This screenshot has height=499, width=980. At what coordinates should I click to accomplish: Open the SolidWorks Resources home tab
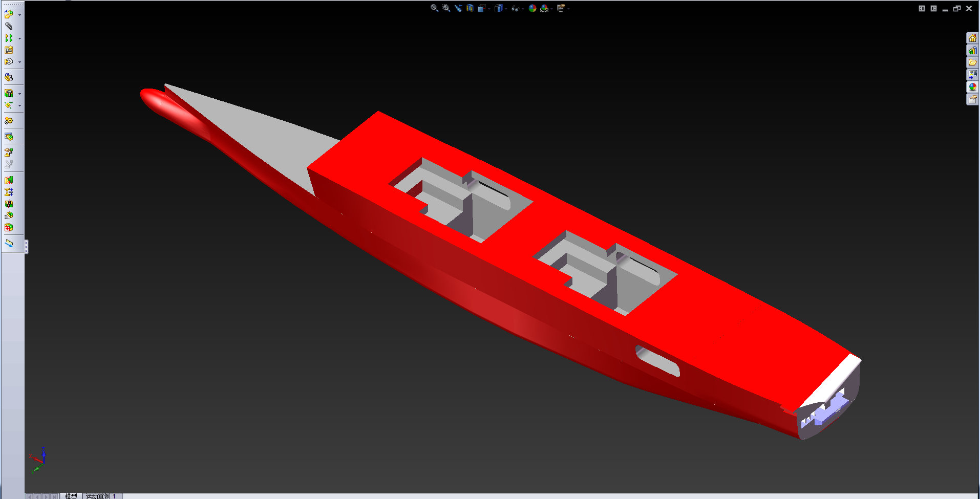tap(972, 38)
